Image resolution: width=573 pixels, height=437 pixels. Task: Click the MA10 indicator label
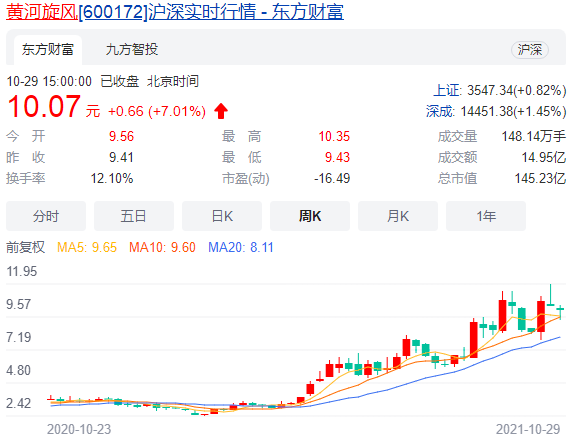tap(162, 247)
